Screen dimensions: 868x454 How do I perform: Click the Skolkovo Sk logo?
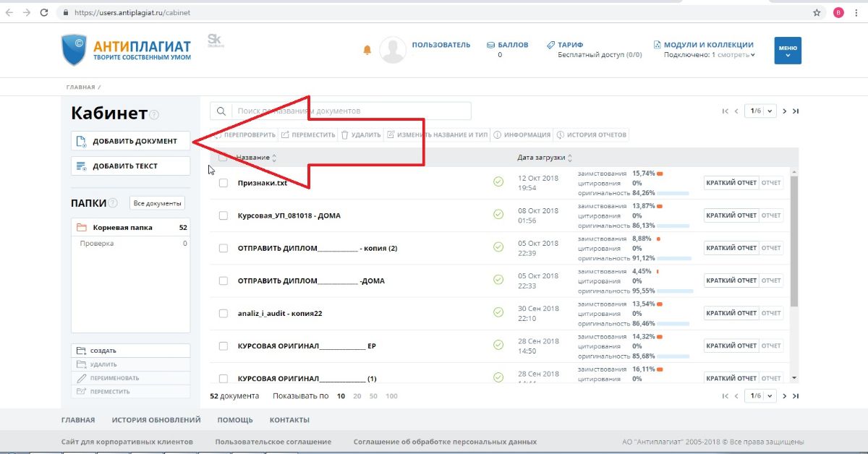(214, 40)
